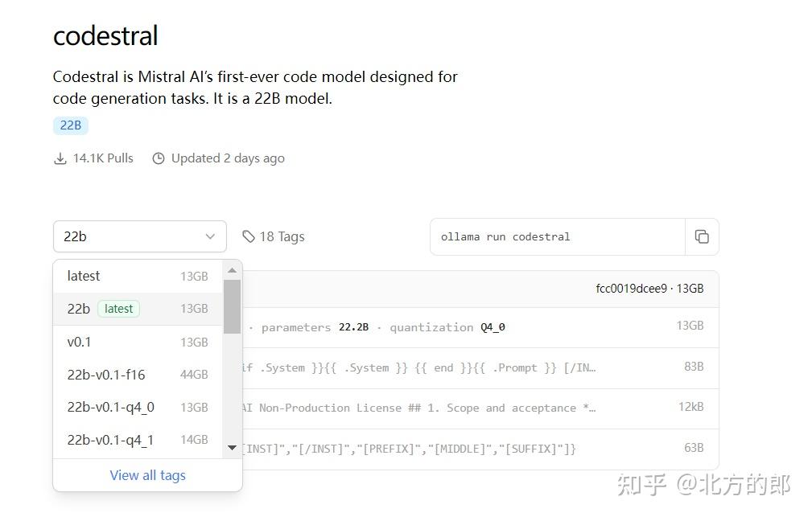Open the View all tags link
The width and height of the screenshot is (812, 517).
[x=147, y=475]
